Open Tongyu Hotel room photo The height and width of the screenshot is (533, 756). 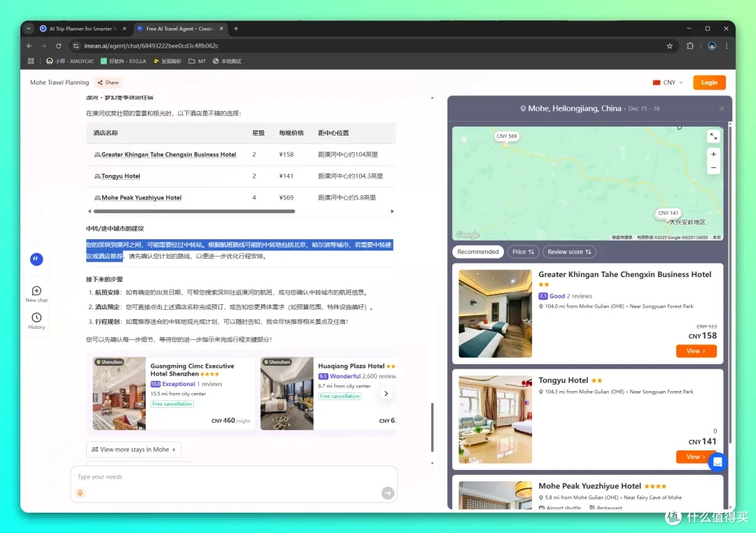[495, 419]
